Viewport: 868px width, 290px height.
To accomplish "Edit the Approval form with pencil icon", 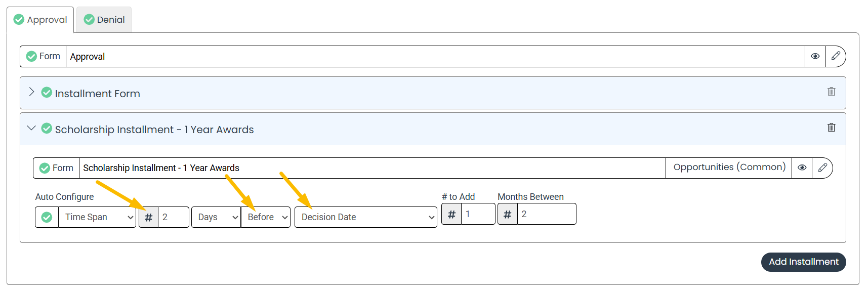I will coord(836,56).
